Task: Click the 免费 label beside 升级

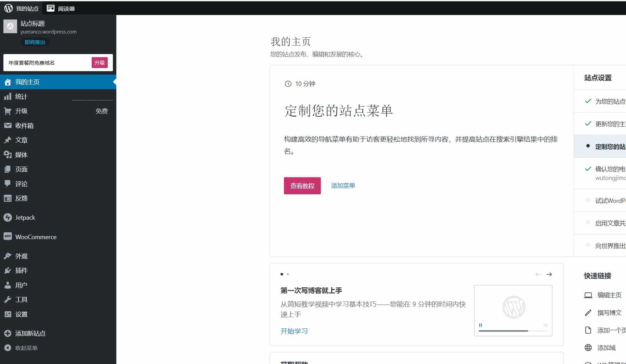Action: 102,111
